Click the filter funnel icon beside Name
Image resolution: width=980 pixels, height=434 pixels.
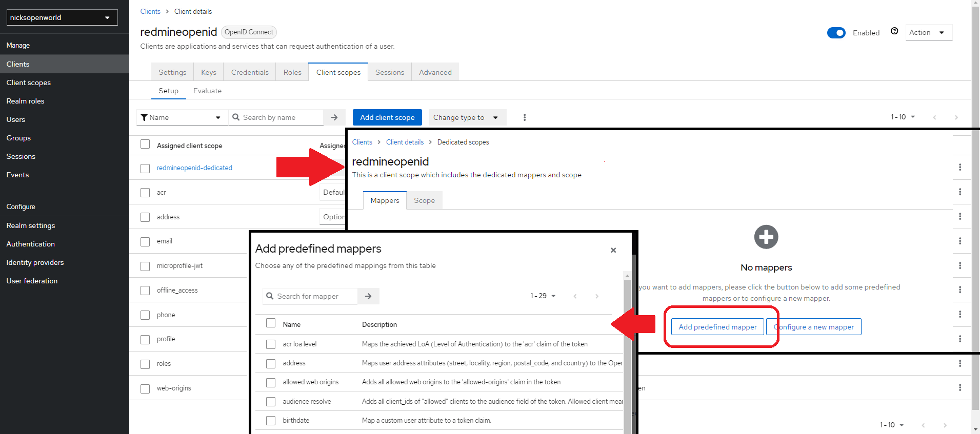click(x=144, y=117)
